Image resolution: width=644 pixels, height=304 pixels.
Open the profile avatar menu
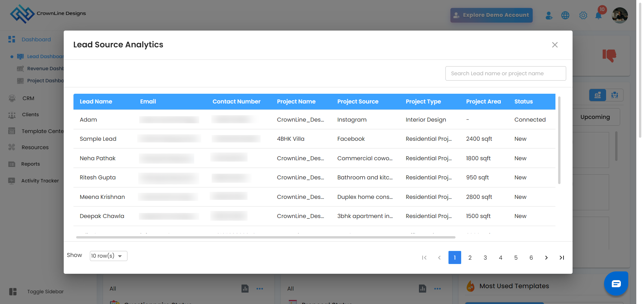tap(620, 15)
